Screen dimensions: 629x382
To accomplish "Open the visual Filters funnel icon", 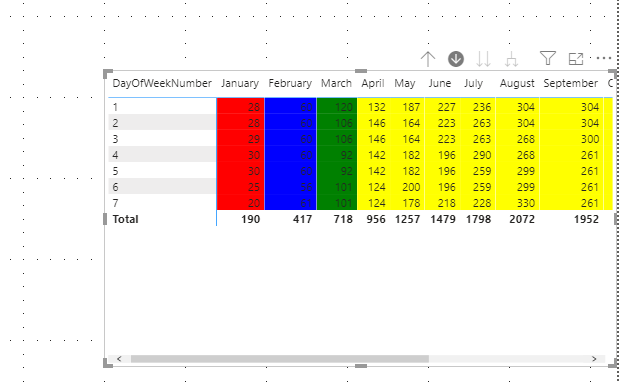I will tap(548, 59).
